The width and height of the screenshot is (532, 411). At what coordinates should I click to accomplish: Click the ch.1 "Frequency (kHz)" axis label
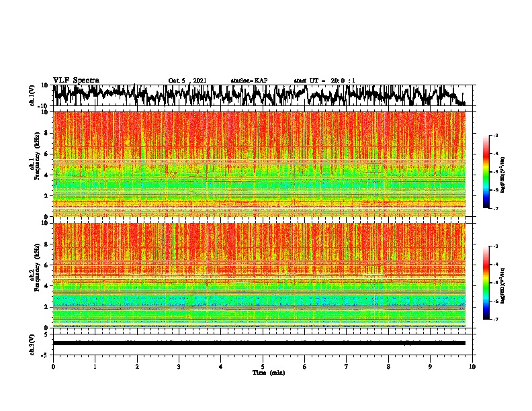37,156
